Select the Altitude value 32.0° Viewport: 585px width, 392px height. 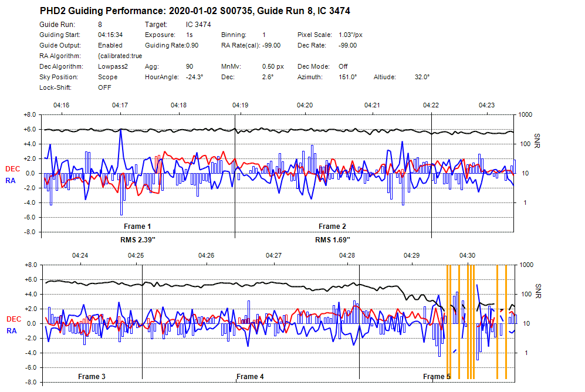coord(422,77)
